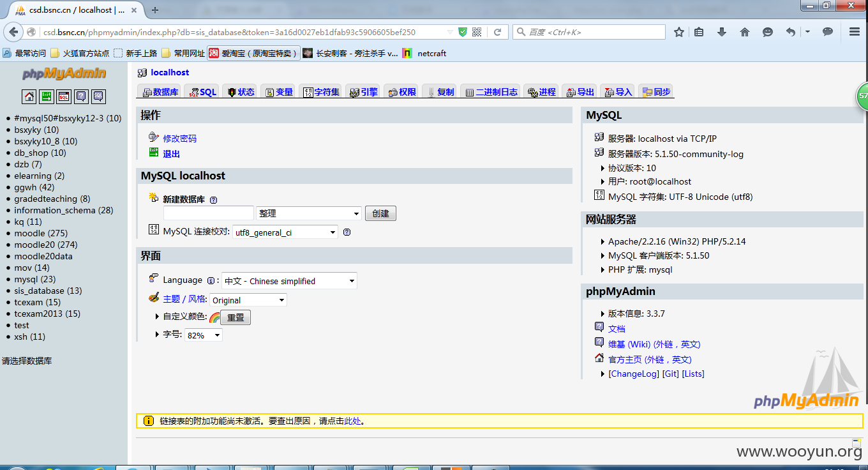
Task: Open the 权限 privileges tab
Action: (x=401, y=92)
